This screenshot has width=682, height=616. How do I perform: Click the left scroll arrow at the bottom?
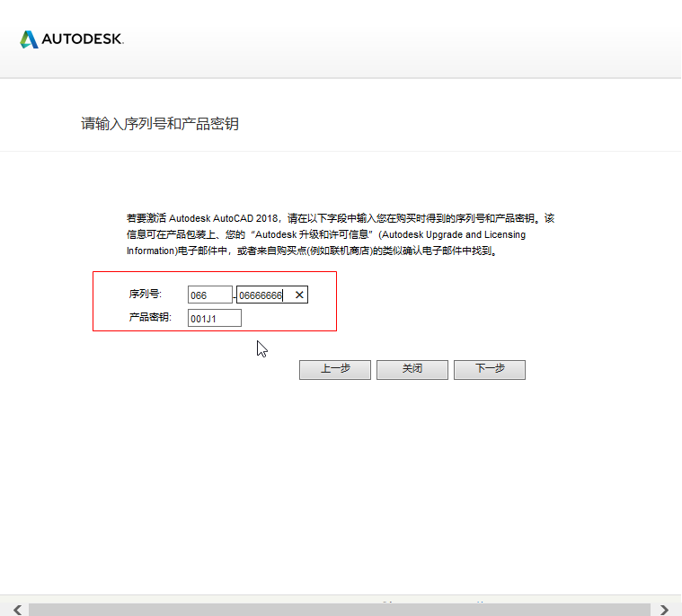17,610
